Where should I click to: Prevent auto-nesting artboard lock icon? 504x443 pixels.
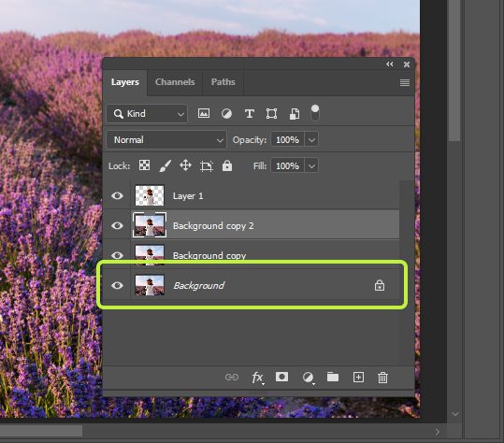point(207,165)
